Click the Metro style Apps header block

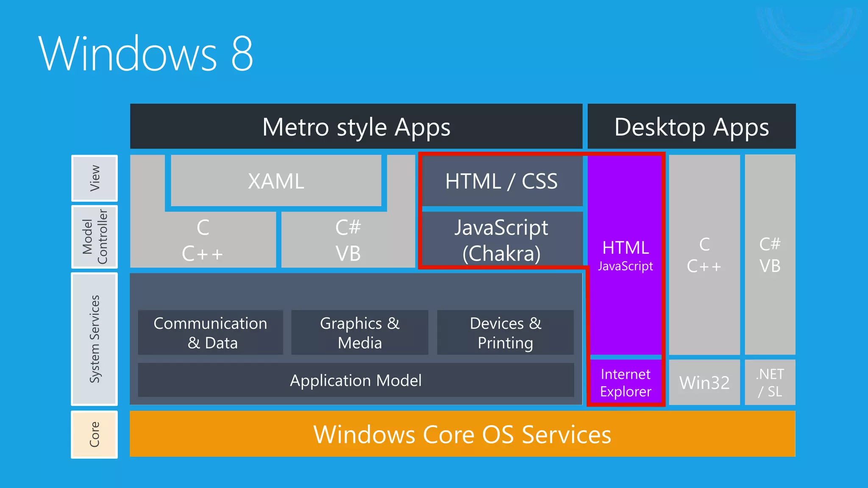pyautogui.click(x=356, y=127)
